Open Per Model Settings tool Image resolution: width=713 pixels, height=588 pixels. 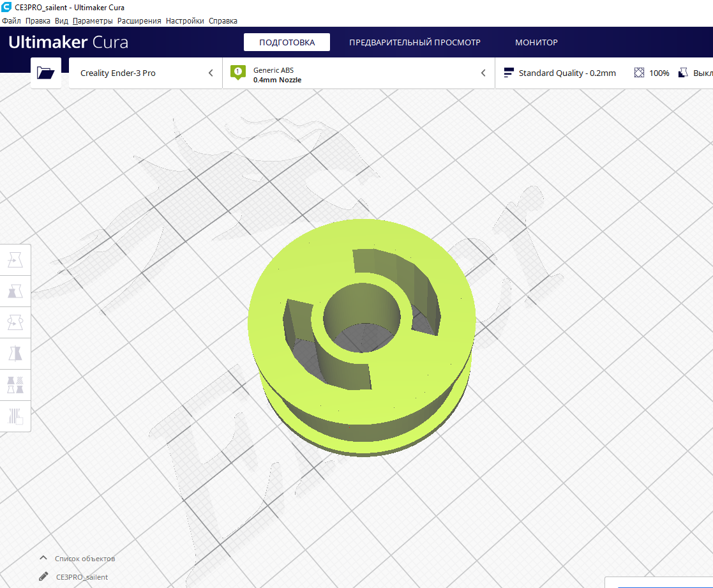15,385
